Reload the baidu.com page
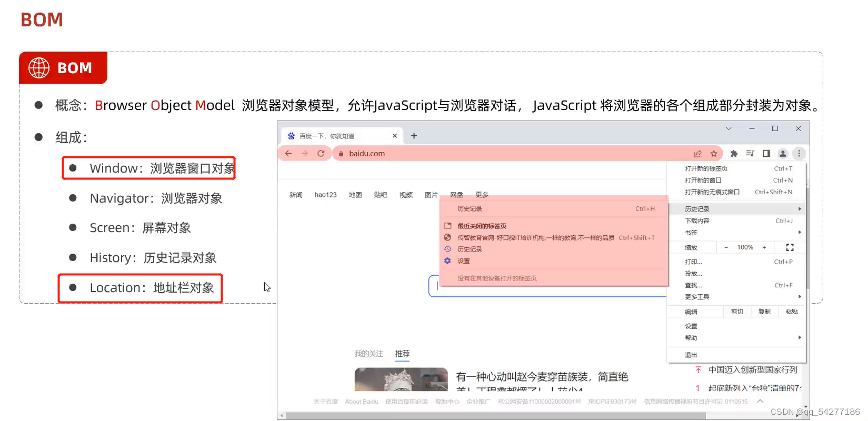Viewport: 868px width, 421px height. tap(321, 154)
